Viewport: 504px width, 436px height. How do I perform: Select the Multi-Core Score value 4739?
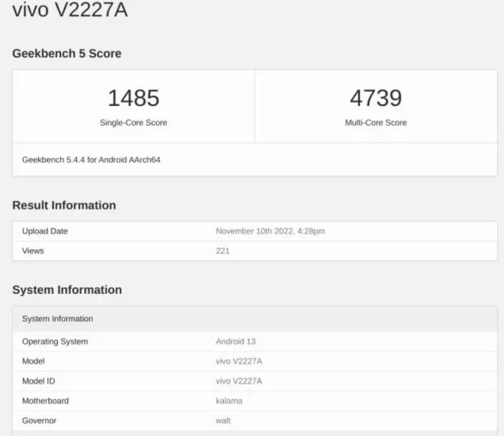[x=376, y=98]
